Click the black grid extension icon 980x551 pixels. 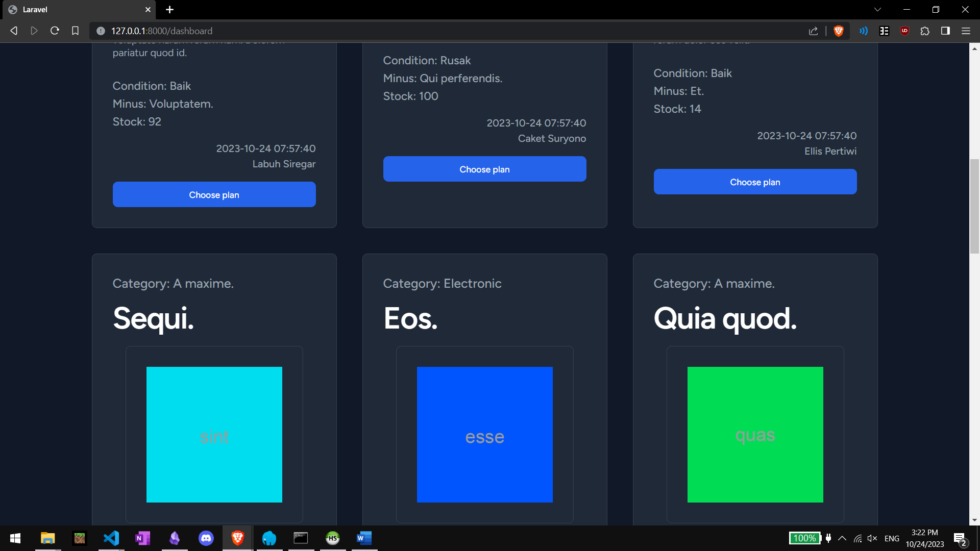[884, 31]
